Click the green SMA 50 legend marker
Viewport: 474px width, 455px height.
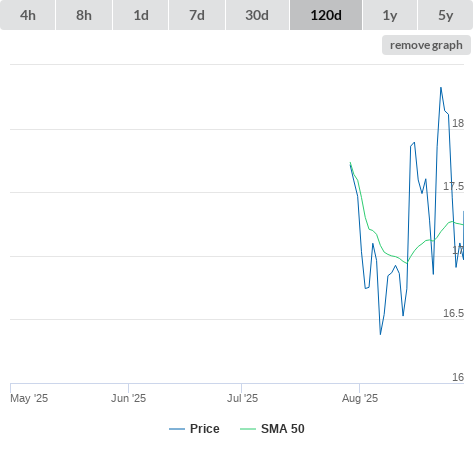pos(248,429)
